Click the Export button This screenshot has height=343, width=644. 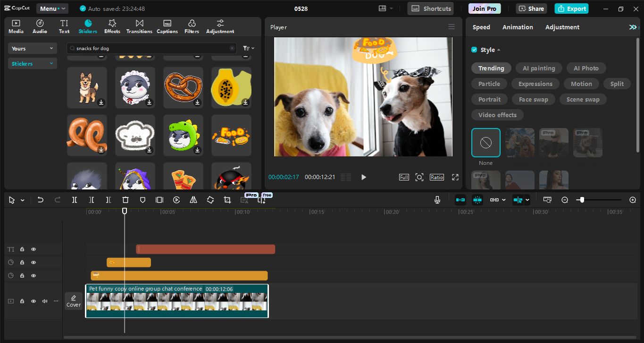(x=571, y=8)
